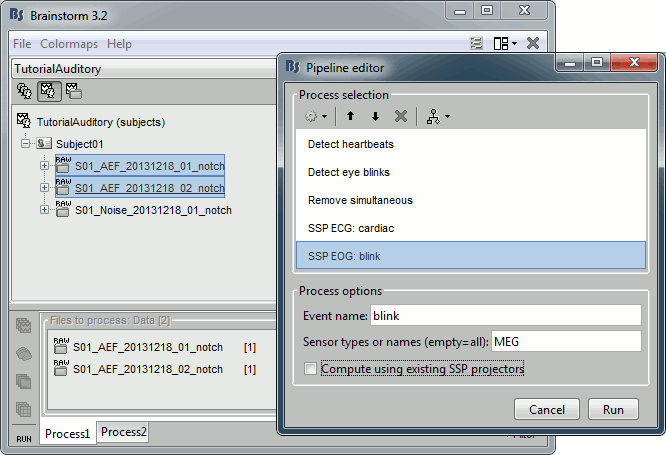666x455 pixels.
Task: Select the sources data type icon
Action: [x=23, y=353]
